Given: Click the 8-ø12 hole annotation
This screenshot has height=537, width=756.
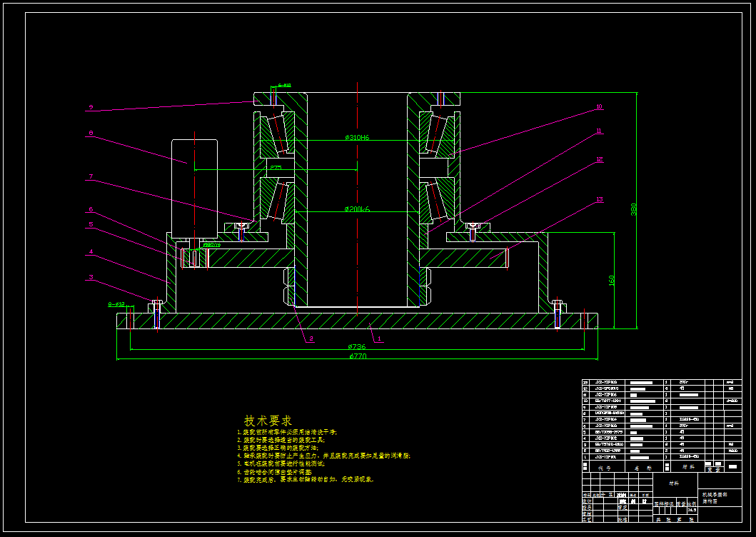Looking at the screenshot, I should tap(116, 304).
